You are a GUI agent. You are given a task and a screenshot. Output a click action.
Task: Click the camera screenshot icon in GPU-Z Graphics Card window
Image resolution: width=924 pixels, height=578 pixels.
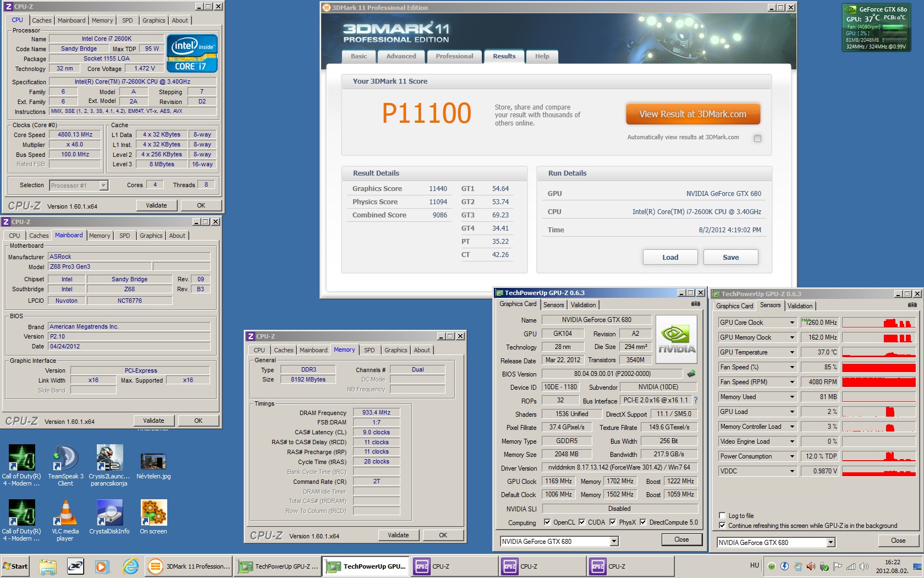coord(696,304)
